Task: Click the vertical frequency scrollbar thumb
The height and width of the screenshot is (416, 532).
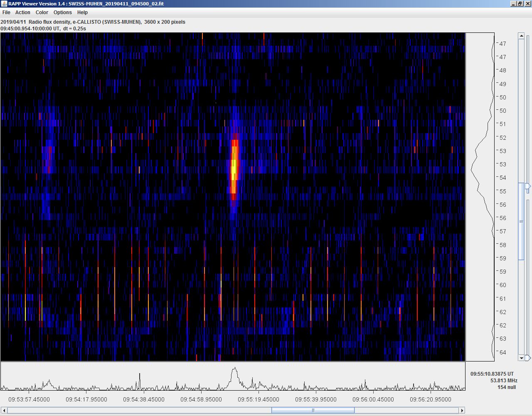Action: click(x=522, y=221)
